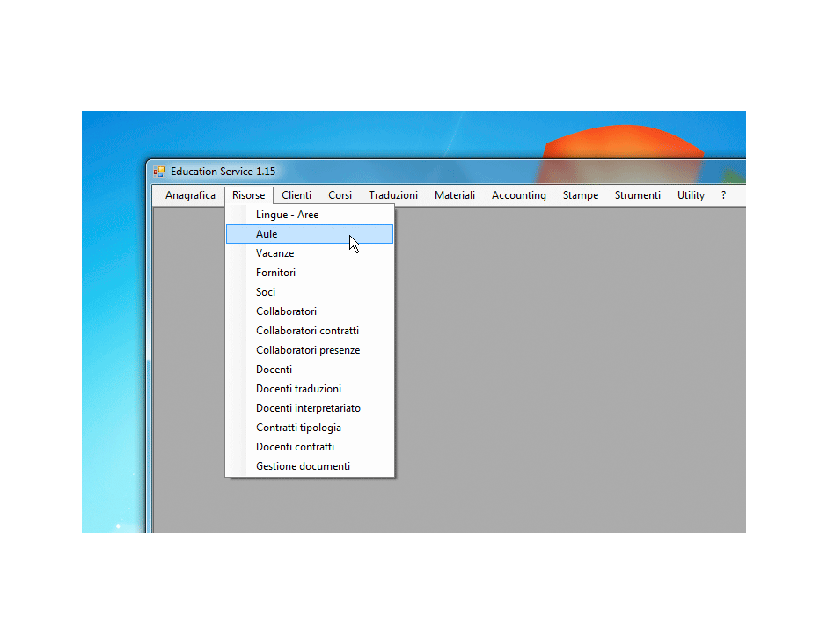Select Lingue - Aree from Risorse menu

[x=310, y=215]
